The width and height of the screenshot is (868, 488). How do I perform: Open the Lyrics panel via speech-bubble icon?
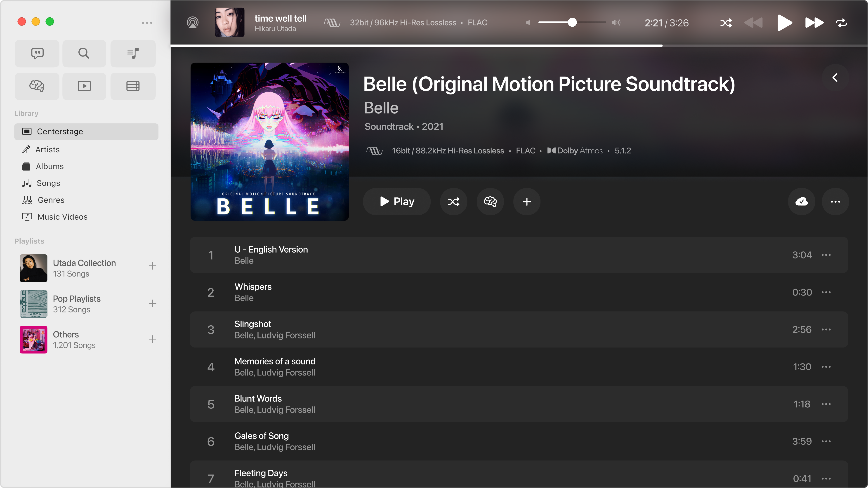(37, 53)
